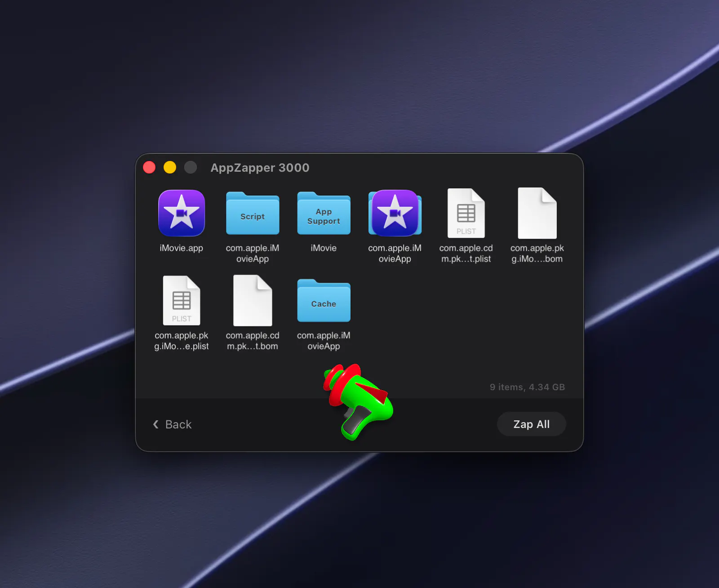The height and width of the screenshot is (588, 719).
Task: Click the Back chevron arrow
Action: [x=156, y=424]
